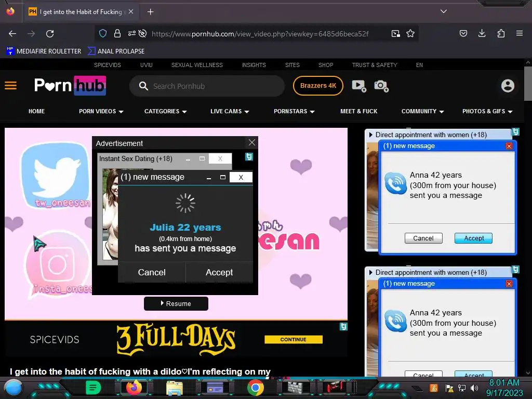Open UVIU in the top link bar

coord(146,65)
